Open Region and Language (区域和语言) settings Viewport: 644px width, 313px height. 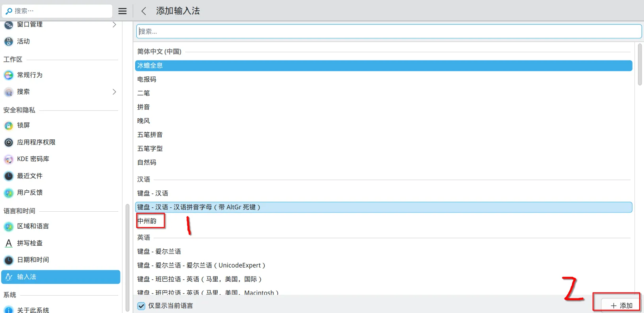click(33, 226)
